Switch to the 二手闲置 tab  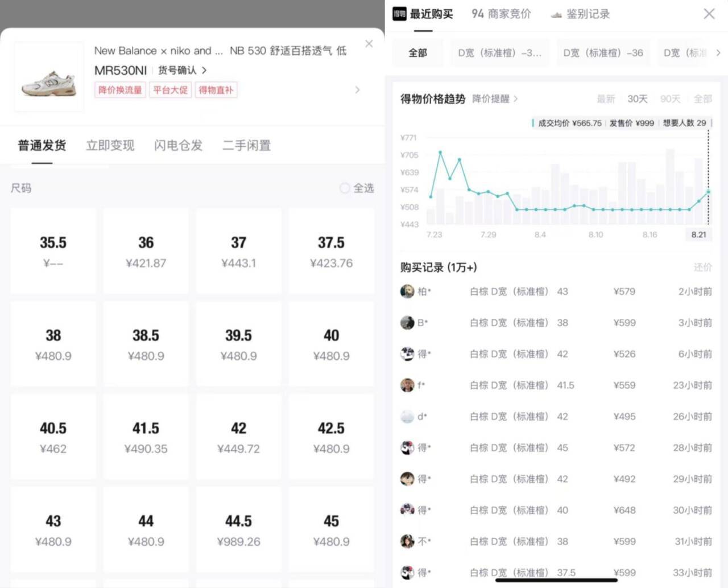[247, 146]
